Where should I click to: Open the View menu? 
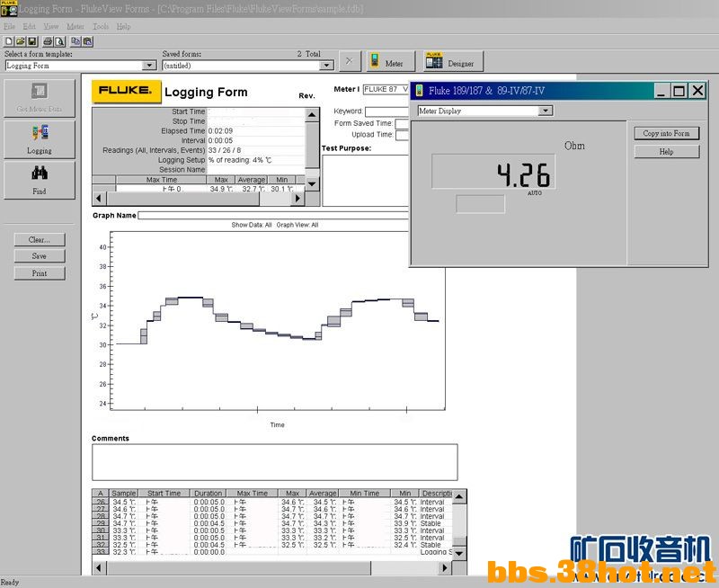[51, 27]
